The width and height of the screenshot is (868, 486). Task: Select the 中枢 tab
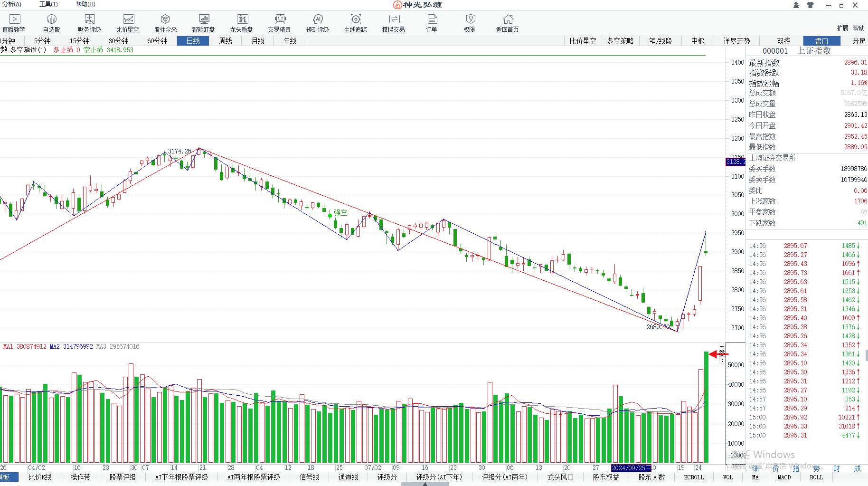[698, 41]
